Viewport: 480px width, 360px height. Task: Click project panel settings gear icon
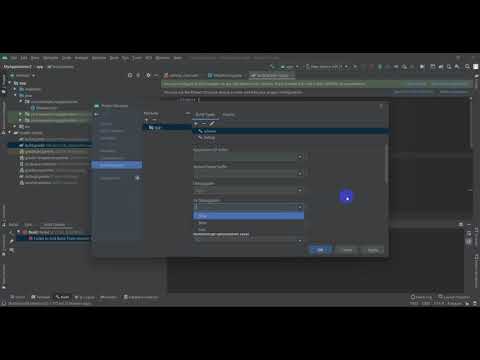point(148,75)
